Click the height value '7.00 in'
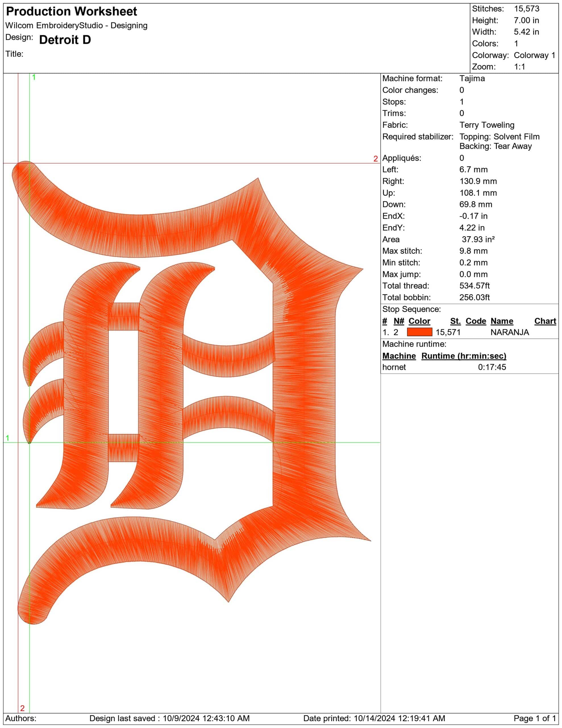Screen dimensions: 562x728 click(526, 20)
